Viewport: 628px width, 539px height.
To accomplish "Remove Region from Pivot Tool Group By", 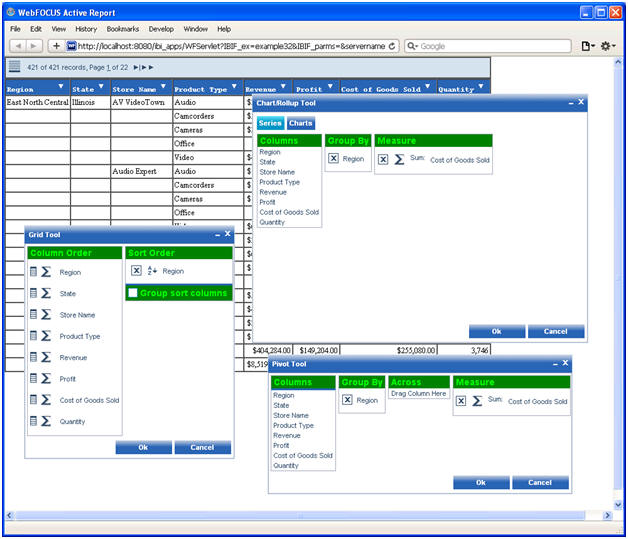I will (347, 400).
